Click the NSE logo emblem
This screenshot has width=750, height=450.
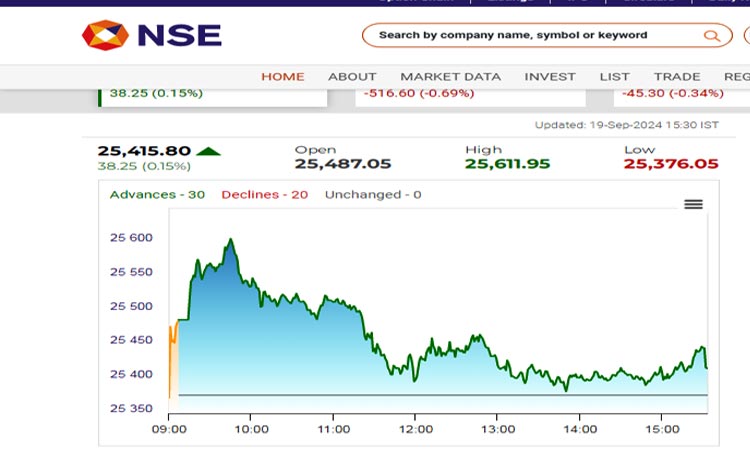coord(105,35)
